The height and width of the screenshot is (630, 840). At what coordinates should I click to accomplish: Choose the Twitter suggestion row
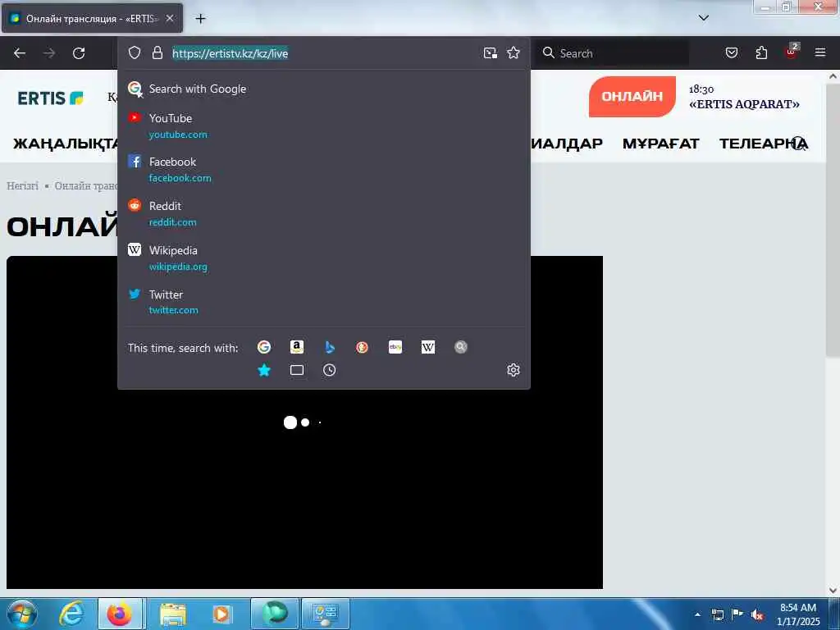pos(323,302)
